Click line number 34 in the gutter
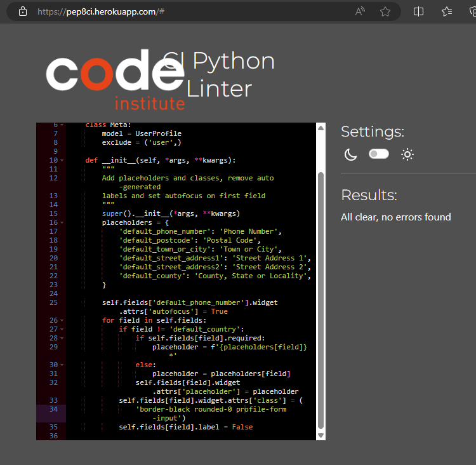 click(x=53, y=409)
